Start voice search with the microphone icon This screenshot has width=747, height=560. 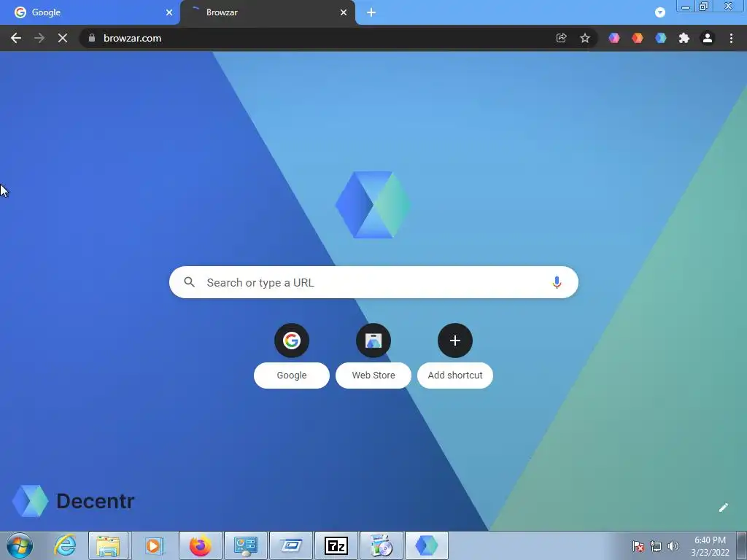coord(557,282)
